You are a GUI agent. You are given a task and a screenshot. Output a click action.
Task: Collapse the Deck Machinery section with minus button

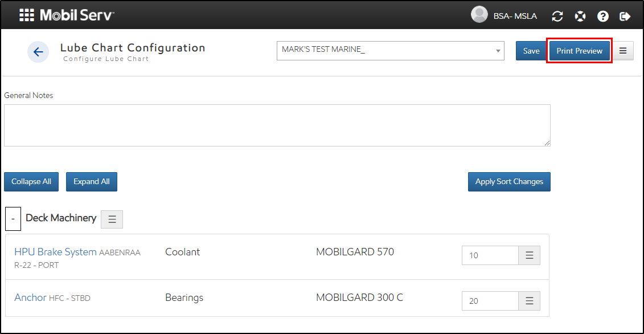13,219
